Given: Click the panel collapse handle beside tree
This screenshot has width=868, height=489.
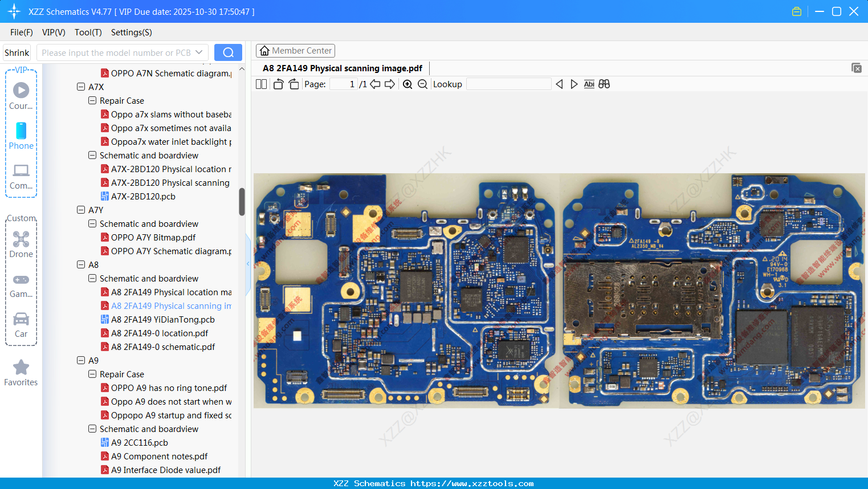Looking at the screenshot, I should click(x=248, y=264).
